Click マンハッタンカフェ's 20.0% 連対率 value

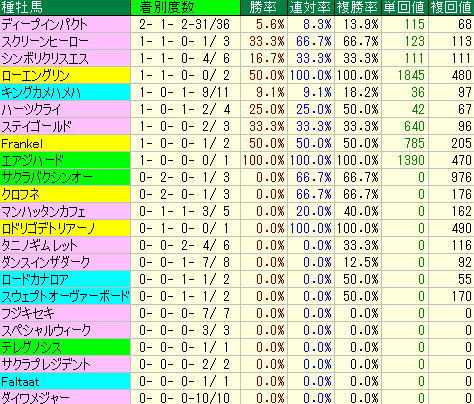click(x=314, y=211)
